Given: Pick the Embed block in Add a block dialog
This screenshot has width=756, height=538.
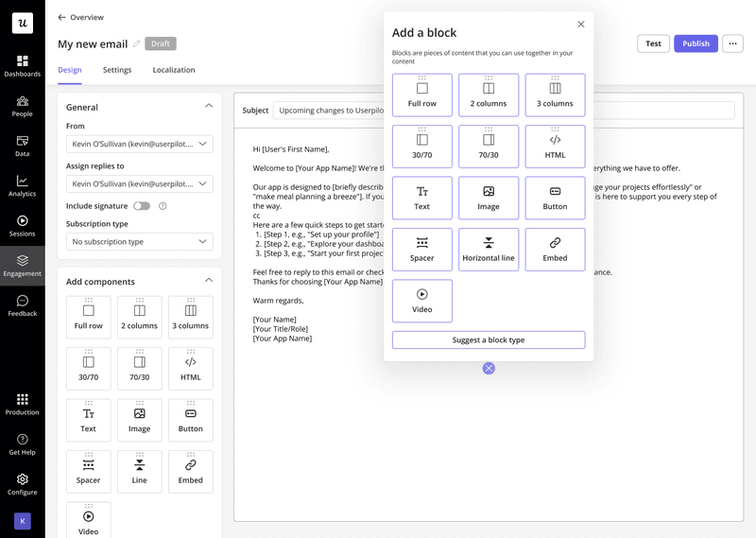Looking at the screenshot, I should 555,250.
